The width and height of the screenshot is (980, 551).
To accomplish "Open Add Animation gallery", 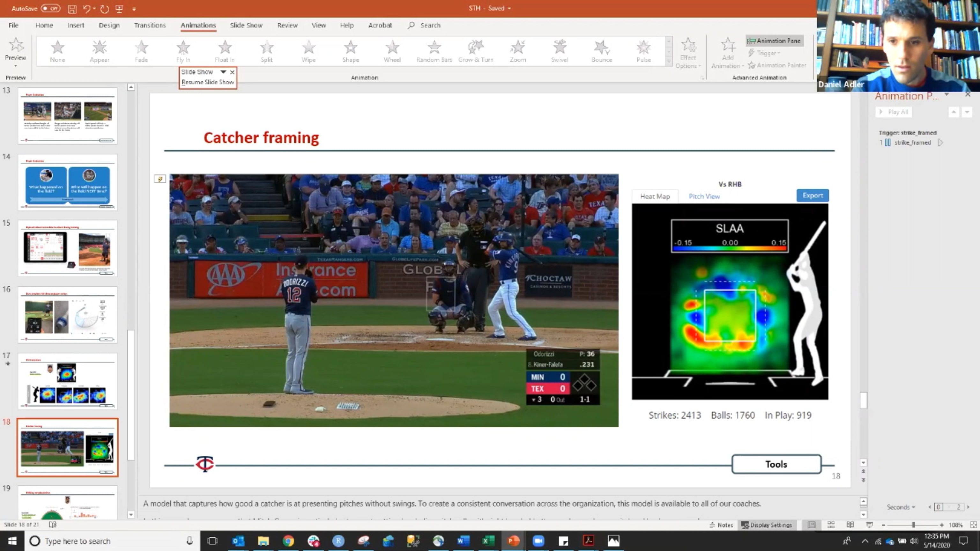I will pyautogui.click(x=727, y=53).
